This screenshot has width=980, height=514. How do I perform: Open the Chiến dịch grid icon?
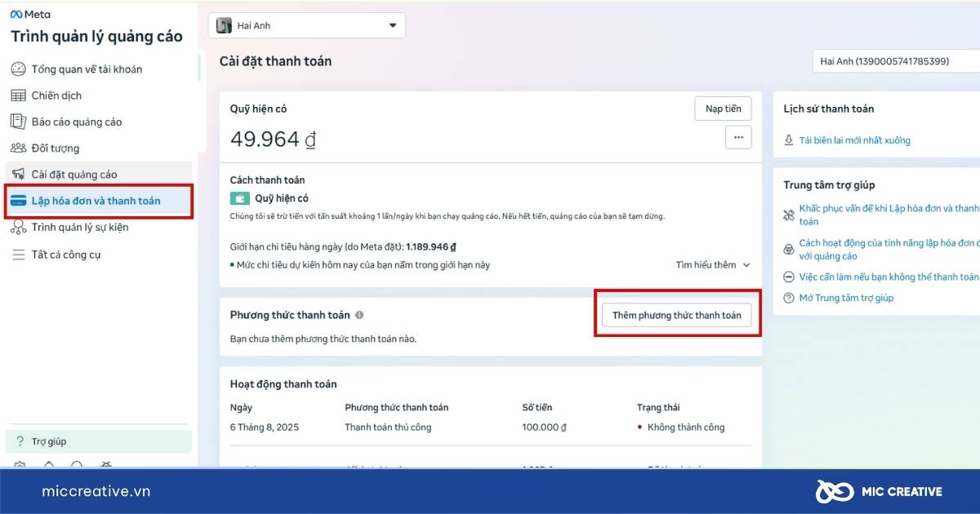(18, 95)
